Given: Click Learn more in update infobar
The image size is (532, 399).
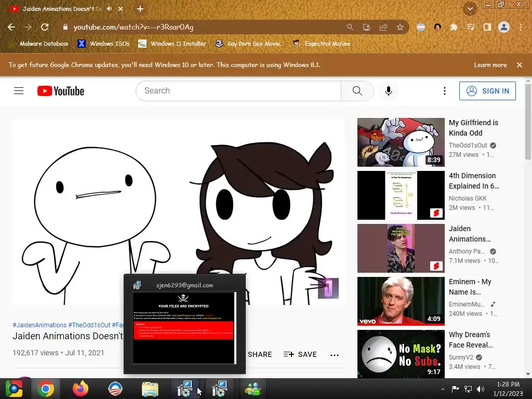Looking at the screenshot, I should [x=490, y=65].
